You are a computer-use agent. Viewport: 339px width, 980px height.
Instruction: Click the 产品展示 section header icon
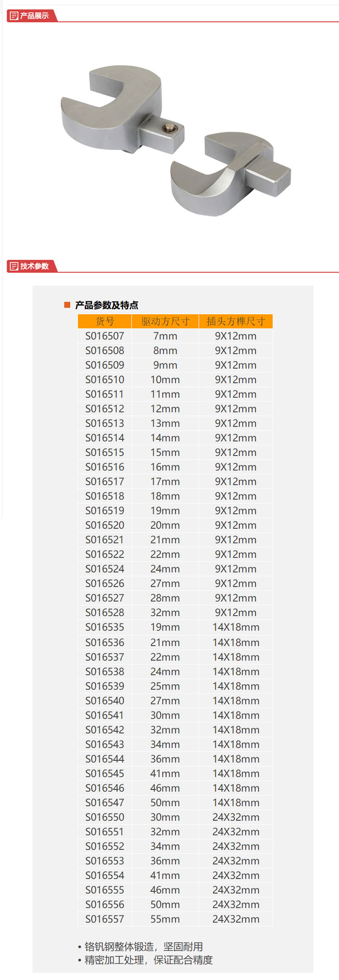point(14,16)
